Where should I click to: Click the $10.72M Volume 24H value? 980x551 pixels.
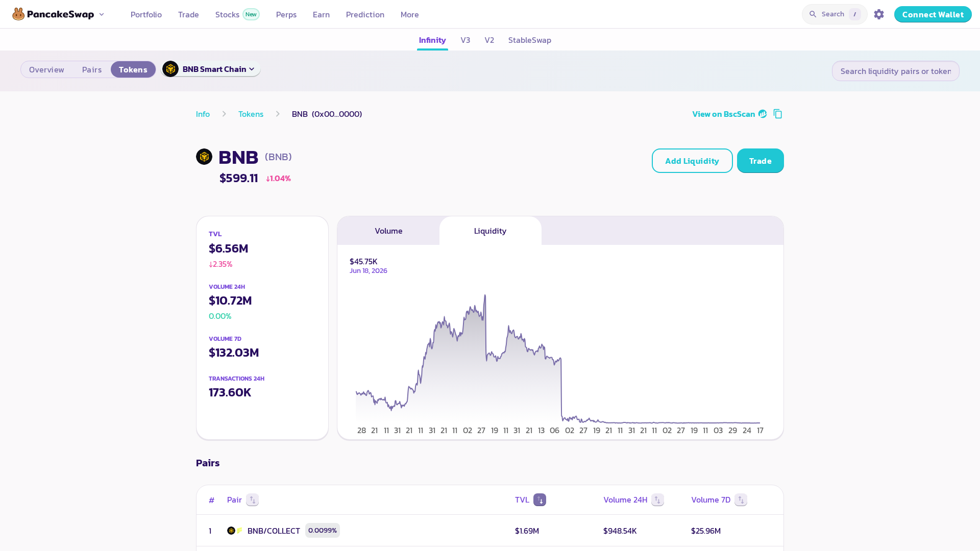[230, 300]
